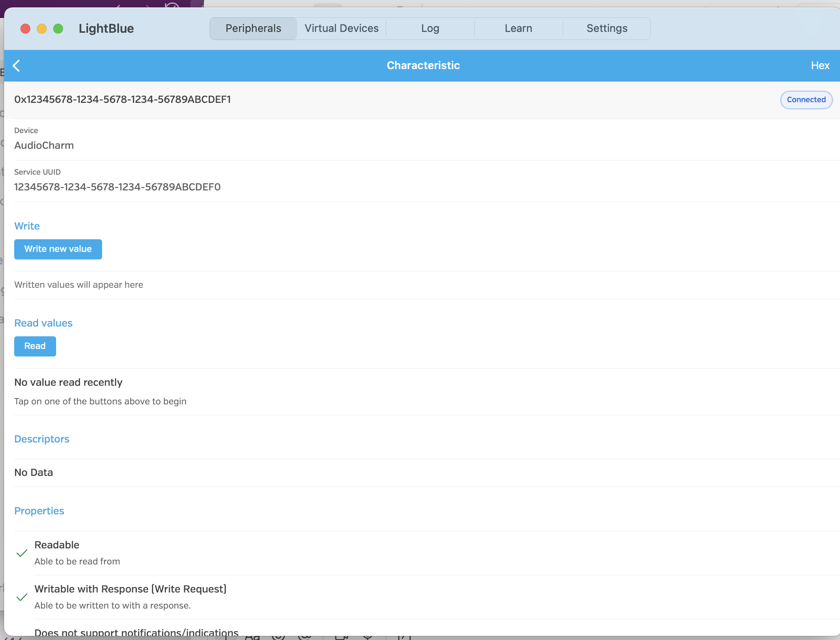Click the Writable with Response checkmark
This screenshot has height=640, width=840.
22,597
